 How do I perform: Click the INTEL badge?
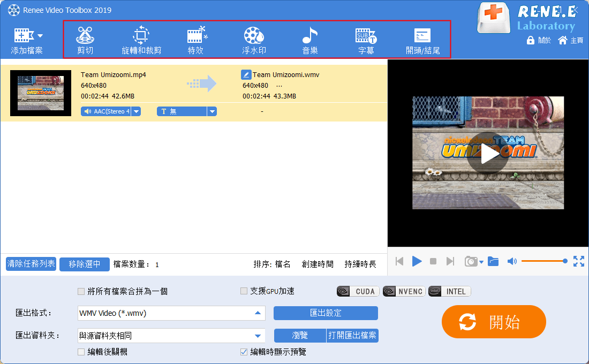point(450,291)
